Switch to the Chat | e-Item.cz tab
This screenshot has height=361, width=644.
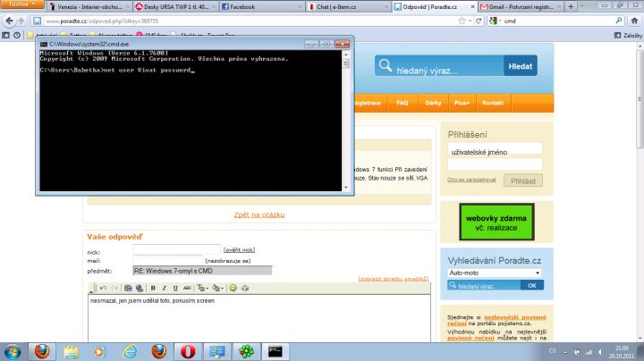coord(349,6)
